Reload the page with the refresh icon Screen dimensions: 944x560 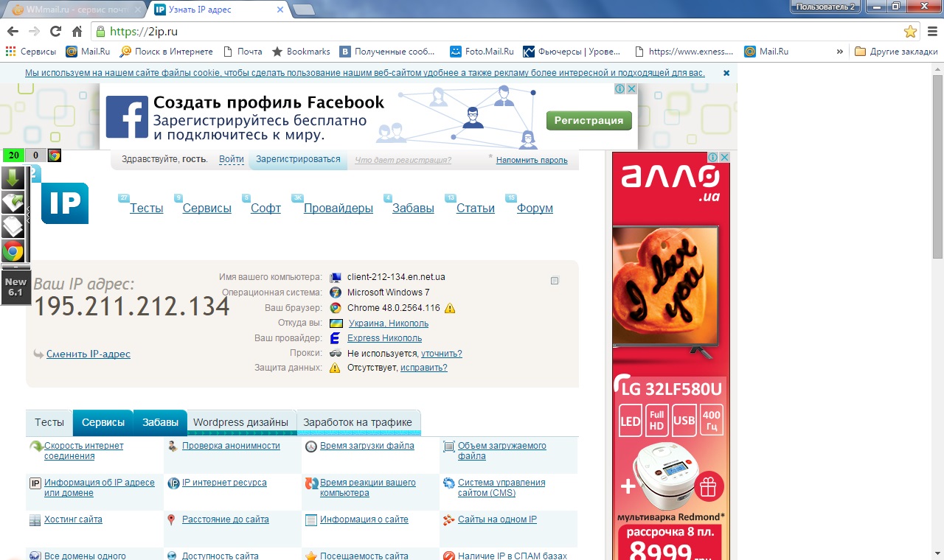tap(55, 32)
